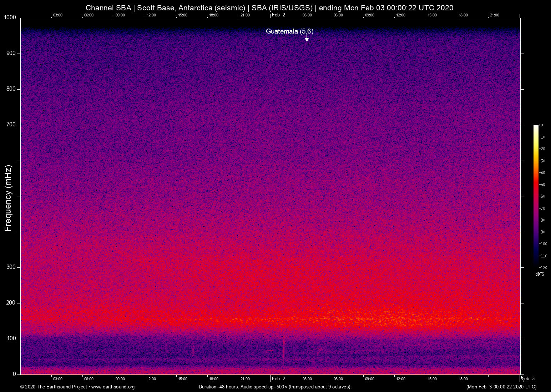This screenshot has height=392, width=551.
Task: Open the www.earthsound.org link in the footer
Action: point(113,387)
